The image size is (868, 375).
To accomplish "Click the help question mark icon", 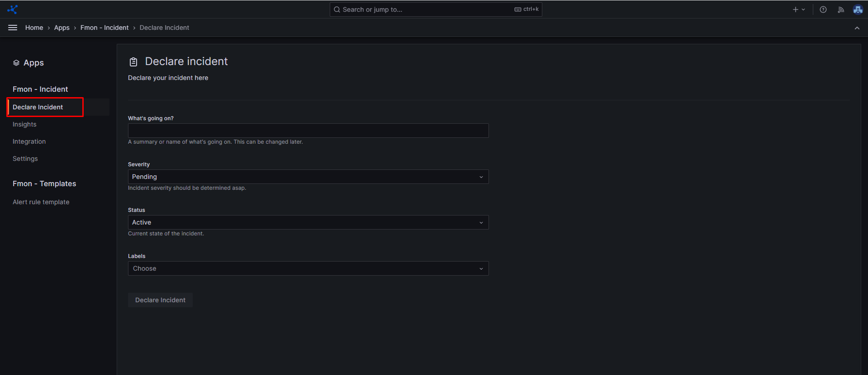I will coord(823,9).
